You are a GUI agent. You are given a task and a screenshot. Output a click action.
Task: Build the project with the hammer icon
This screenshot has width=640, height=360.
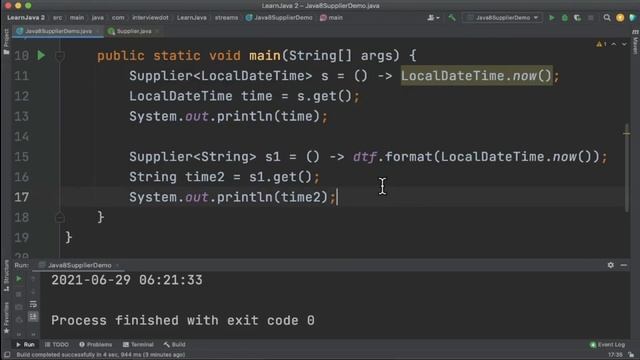click(x=452, y=18)
